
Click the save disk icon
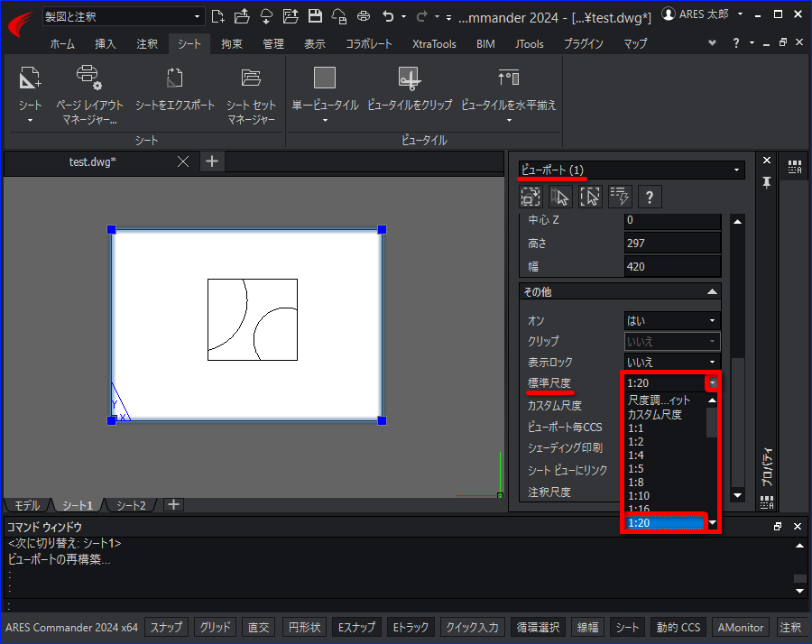315,16
